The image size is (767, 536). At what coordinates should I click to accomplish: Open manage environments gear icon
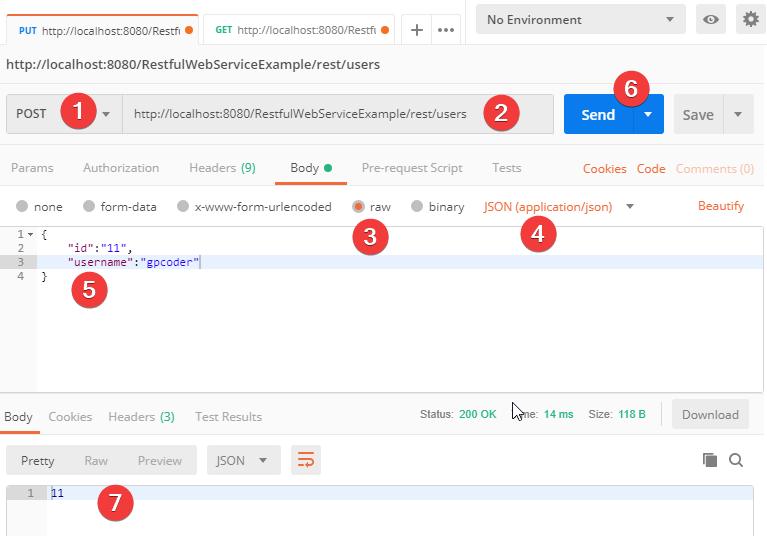point(750,20)
